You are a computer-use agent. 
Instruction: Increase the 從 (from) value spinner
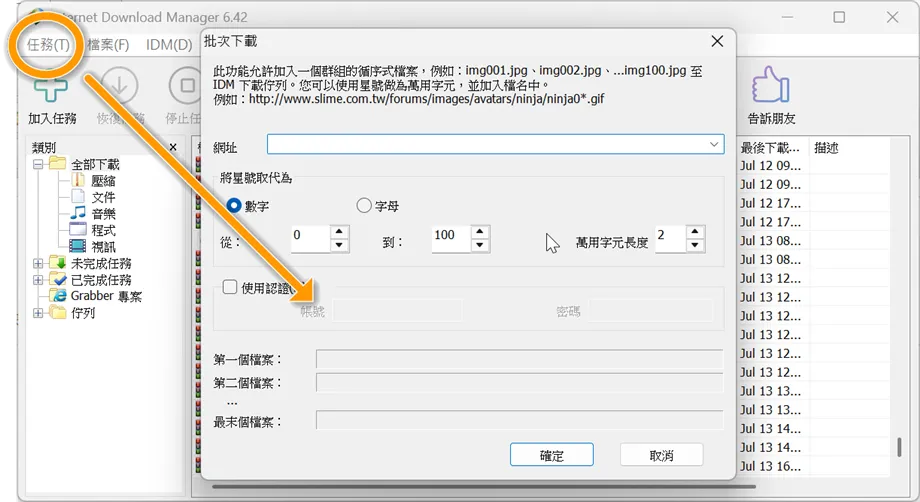click(x=339, y=232)
